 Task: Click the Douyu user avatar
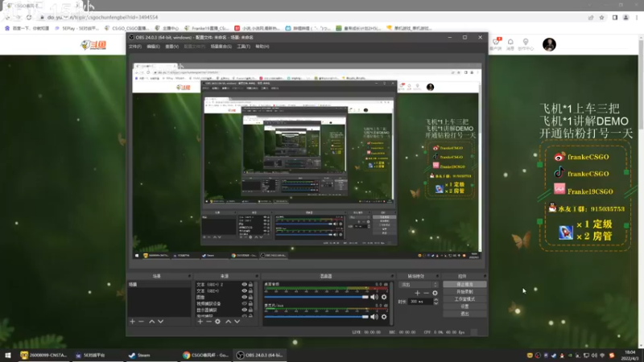(549, 44)
